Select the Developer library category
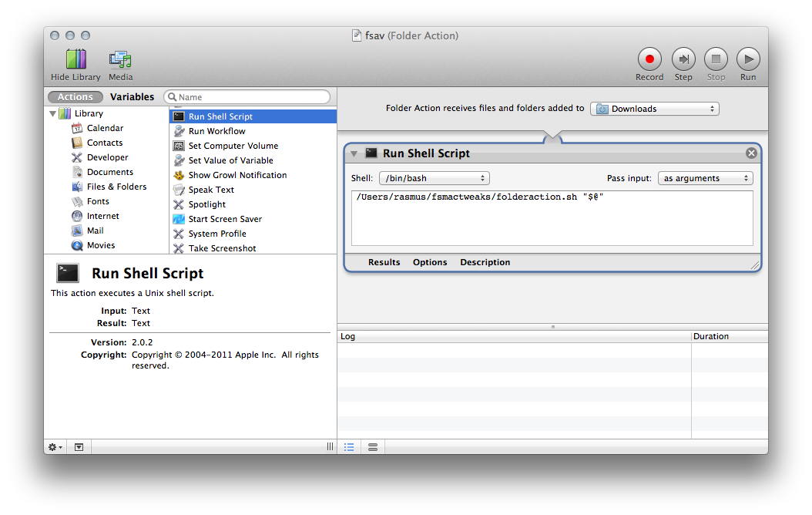 (x=107, y=157)
